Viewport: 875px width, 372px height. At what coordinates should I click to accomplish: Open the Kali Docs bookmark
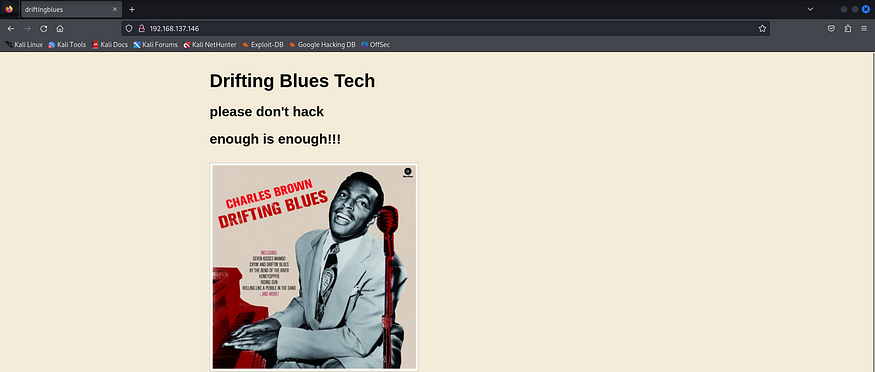[x=110, y=45]
